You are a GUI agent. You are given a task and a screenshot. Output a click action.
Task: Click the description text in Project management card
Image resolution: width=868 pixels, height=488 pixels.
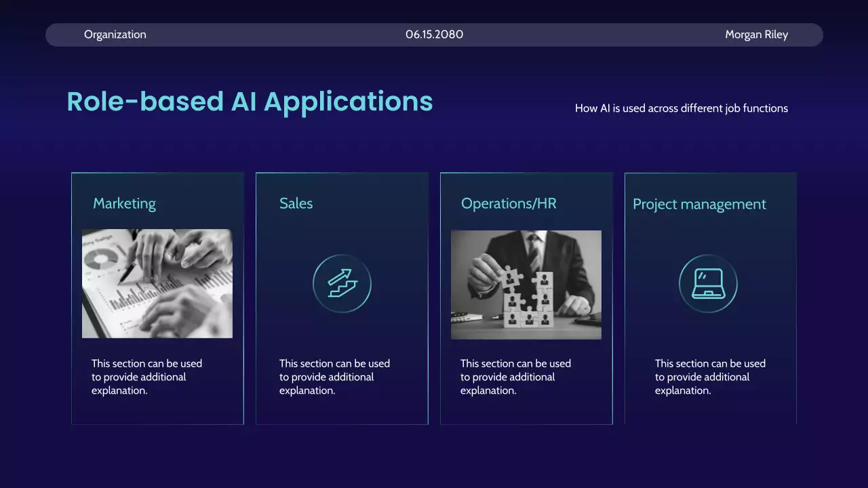[x=710, y=377]
